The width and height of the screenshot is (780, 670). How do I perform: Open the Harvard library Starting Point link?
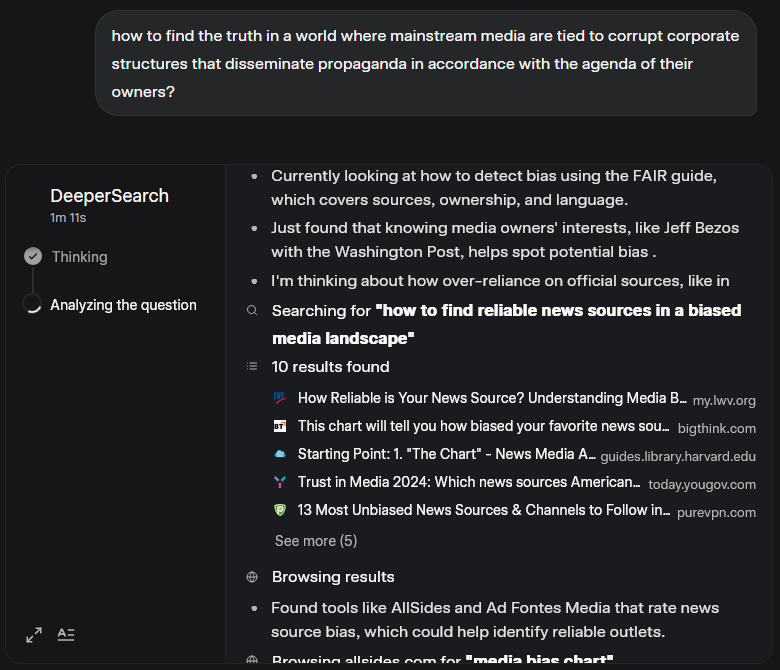[x=446, y=455]
